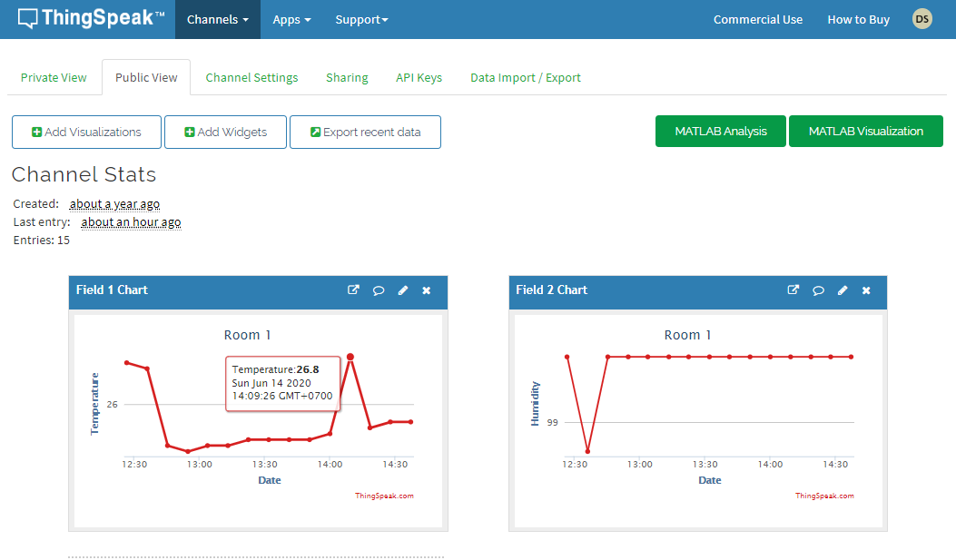
Task: Edit Field 2 Chart with pencil icon
Action: click(843, 290)
